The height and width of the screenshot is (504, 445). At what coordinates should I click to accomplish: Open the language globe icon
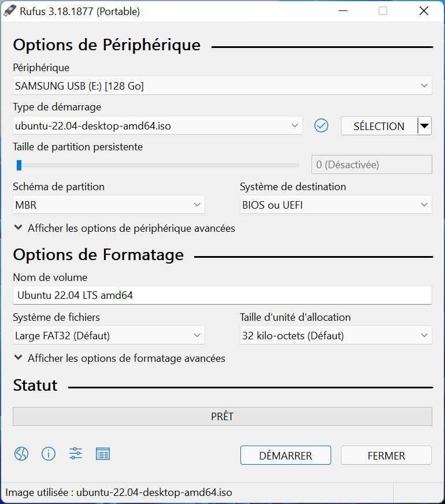coord(21,454)
